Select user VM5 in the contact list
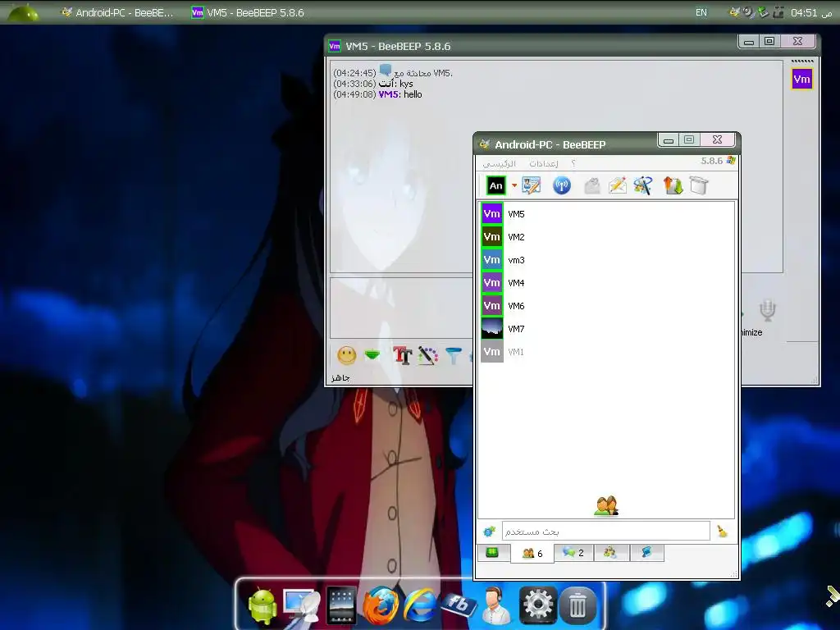 [x=605, y=214]
